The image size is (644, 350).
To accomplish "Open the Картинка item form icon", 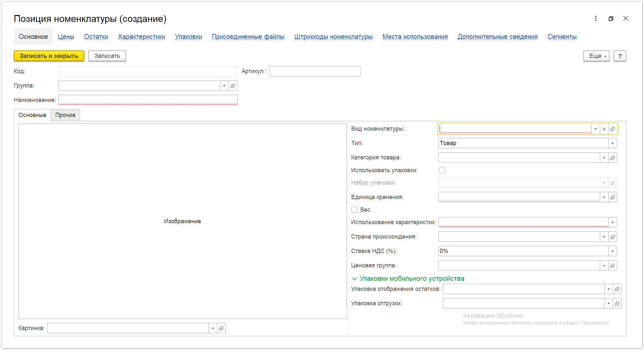I will [x=221, y=328].
